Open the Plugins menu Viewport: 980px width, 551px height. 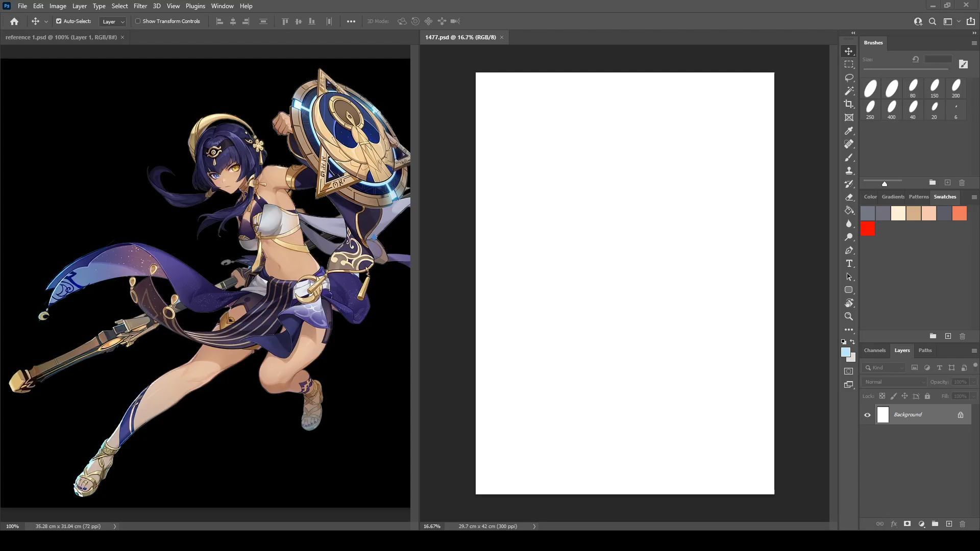pos(195,6)
